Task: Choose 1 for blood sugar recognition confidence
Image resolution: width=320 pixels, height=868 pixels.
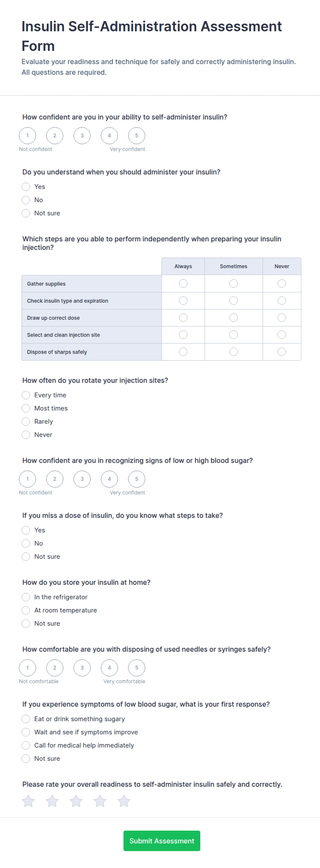Action: 28,479
